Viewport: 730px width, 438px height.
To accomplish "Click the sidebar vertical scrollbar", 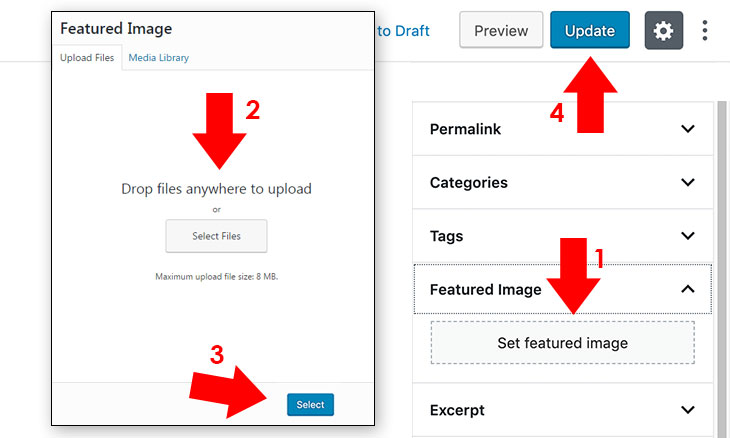I will 722,269.
